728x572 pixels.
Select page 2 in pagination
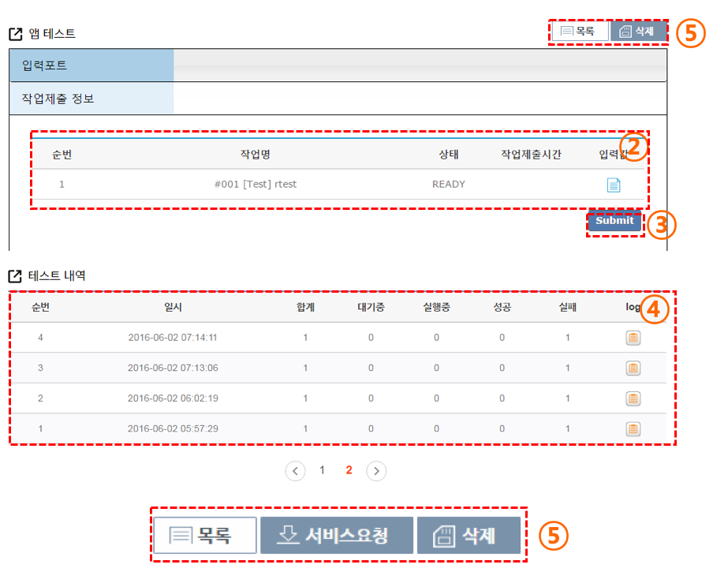[x=349, y=470]
